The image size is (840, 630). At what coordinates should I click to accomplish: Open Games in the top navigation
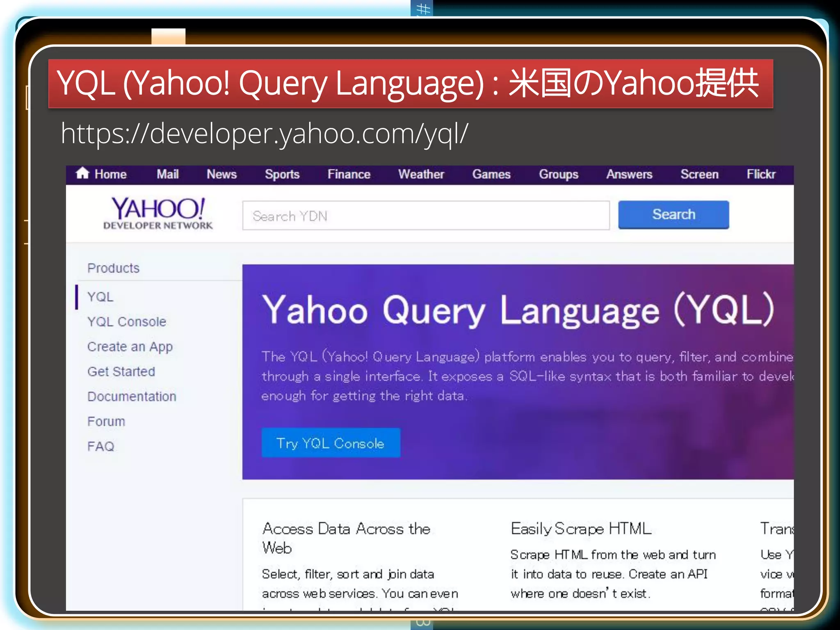coord(491,174)
